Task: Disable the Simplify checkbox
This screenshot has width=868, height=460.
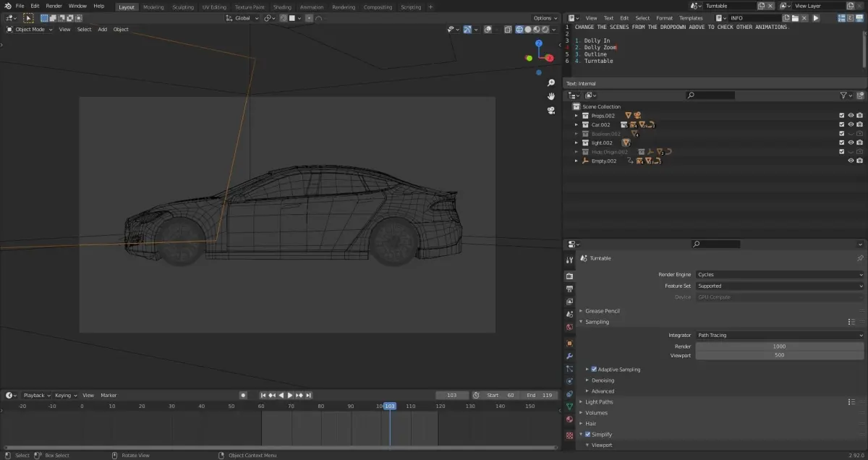Action: coord(587,435)
